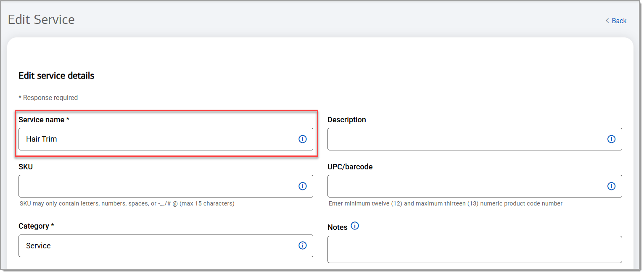This screenshot has height=274, width=644.
Task: Select the Edit Service page title
Action: [x=41, y=20]
